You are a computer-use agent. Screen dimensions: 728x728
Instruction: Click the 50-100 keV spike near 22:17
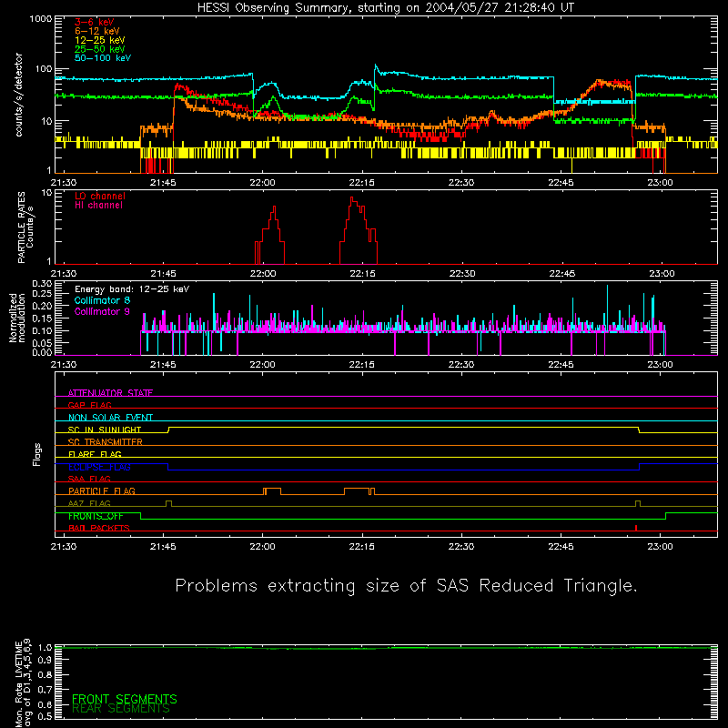pyautogui.click(x=376, y=67)
